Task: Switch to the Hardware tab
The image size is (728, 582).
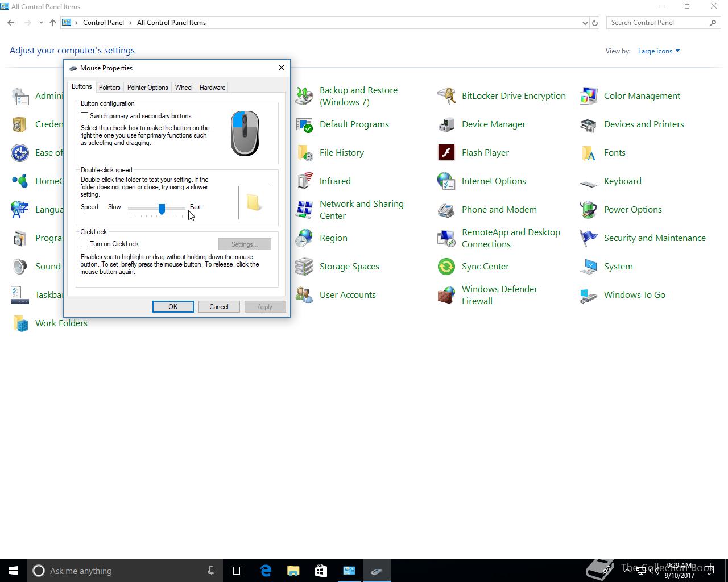Action: click(x=212, y=88)
